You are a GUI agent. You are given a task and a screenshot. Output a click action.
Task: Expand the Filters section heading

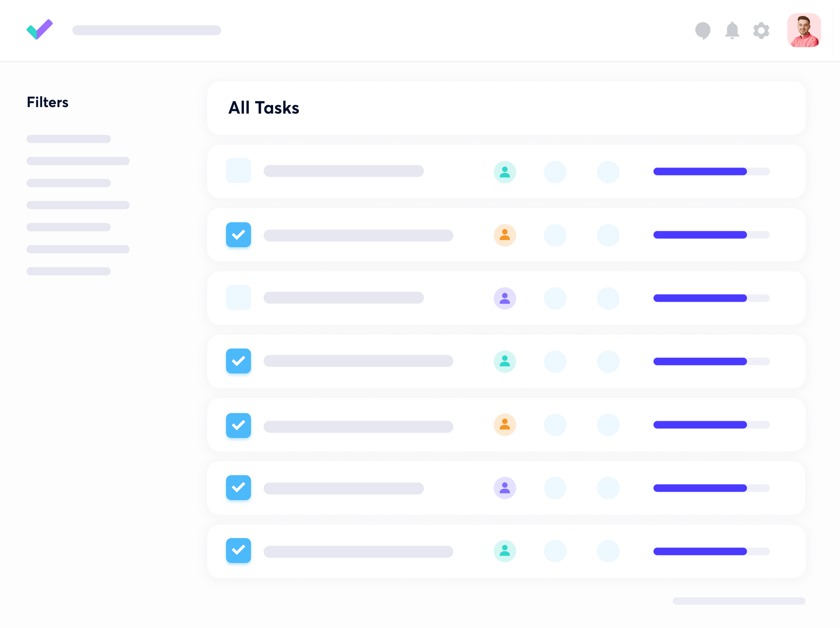(x=47, y=102)
